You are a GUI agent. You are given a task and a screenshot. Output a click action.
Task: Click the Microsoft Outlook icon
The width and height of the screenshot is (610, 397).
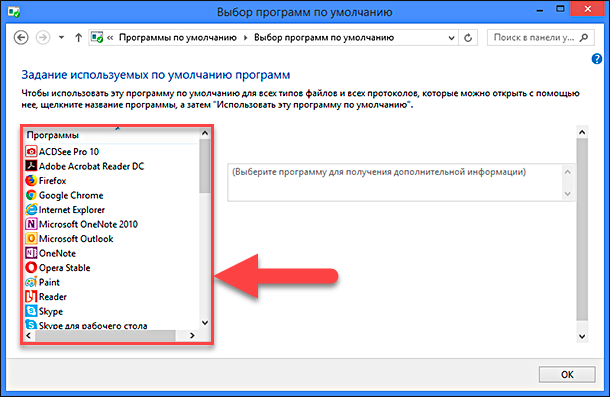(x=31, y=239)
